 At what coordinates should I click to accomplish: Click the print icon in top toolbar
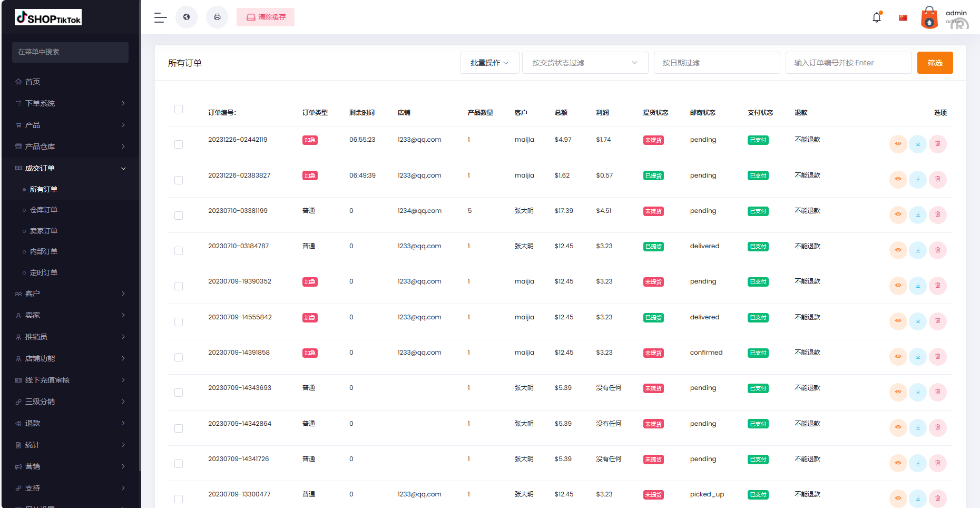[217, 17]
